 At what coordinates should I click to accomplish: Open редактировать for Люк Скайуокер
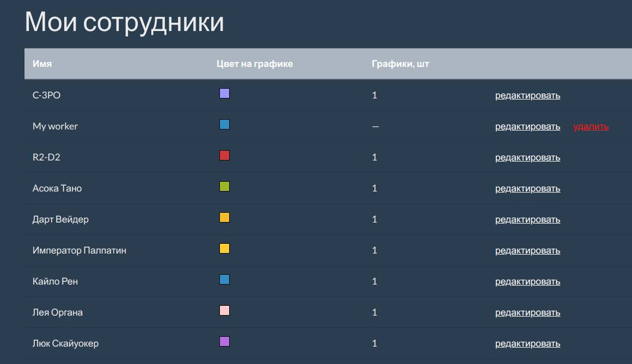coord(527,343)
